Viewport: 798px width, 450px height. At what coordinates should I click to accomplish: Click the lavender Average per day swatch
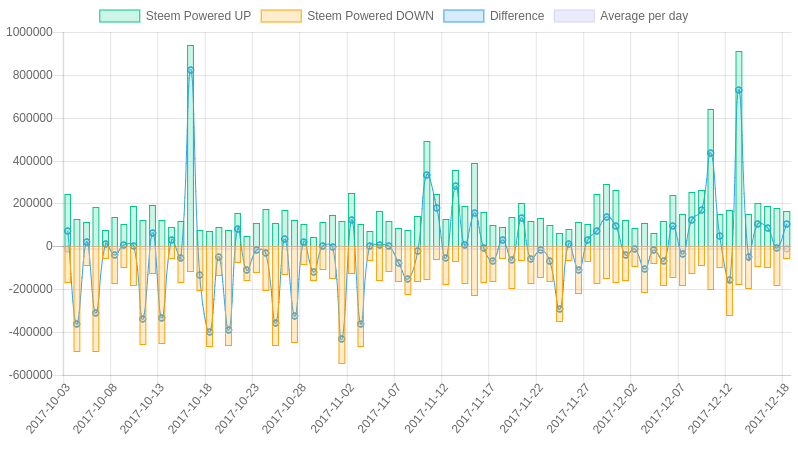[x=574, y=16]
